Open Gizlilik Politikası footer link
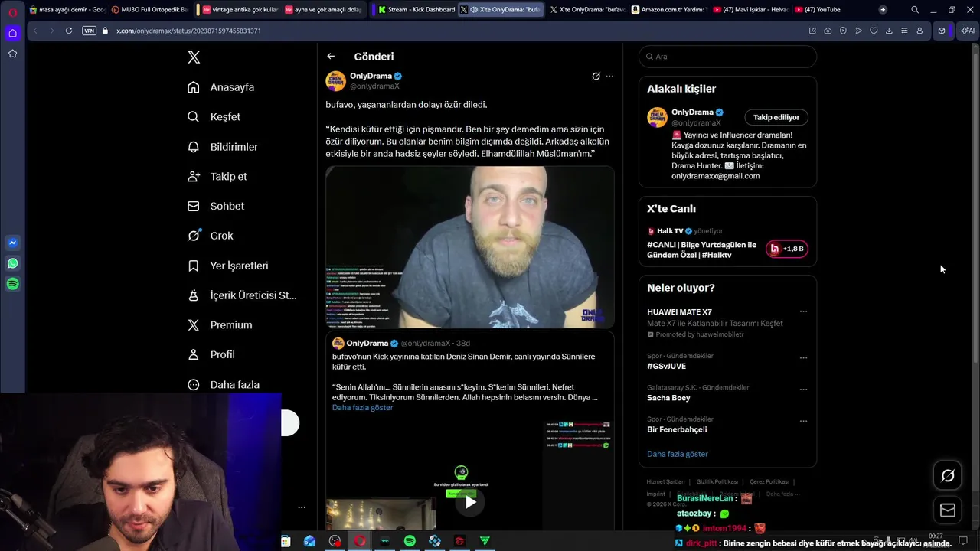Screen dimensions: 980x551 tap(717, 482)
